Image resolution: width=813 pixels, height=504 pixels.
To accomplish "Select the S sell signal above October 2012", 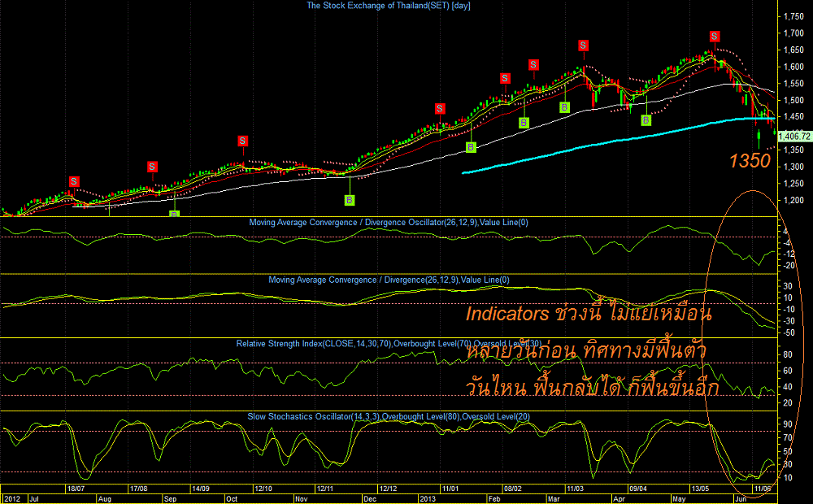I will [x=242, y=141].
